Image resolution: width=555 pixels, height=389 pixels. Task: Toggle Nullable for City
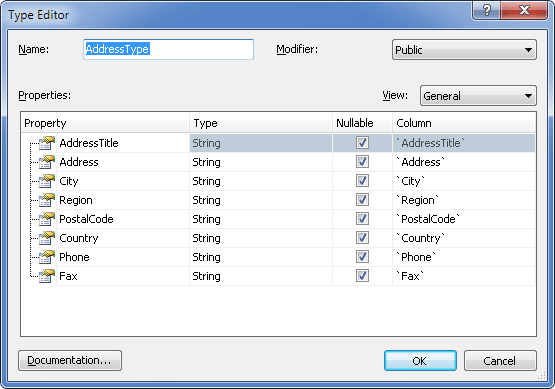tap(362, 181)
